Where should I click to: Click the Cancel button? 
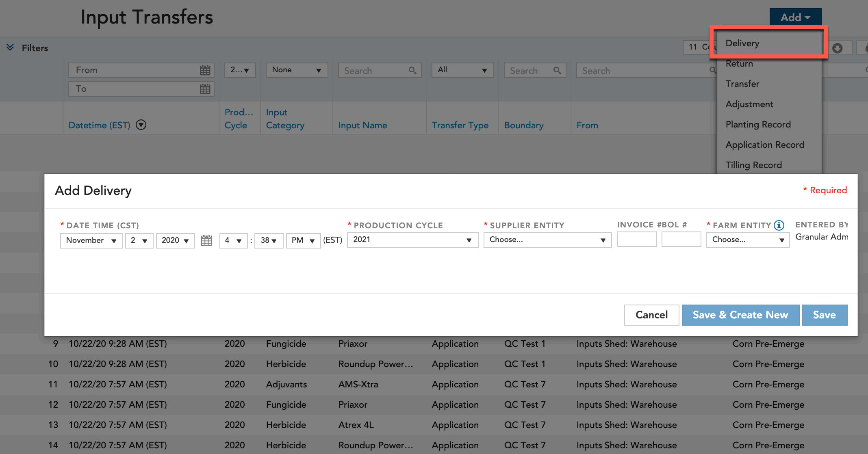click(651, 315)
